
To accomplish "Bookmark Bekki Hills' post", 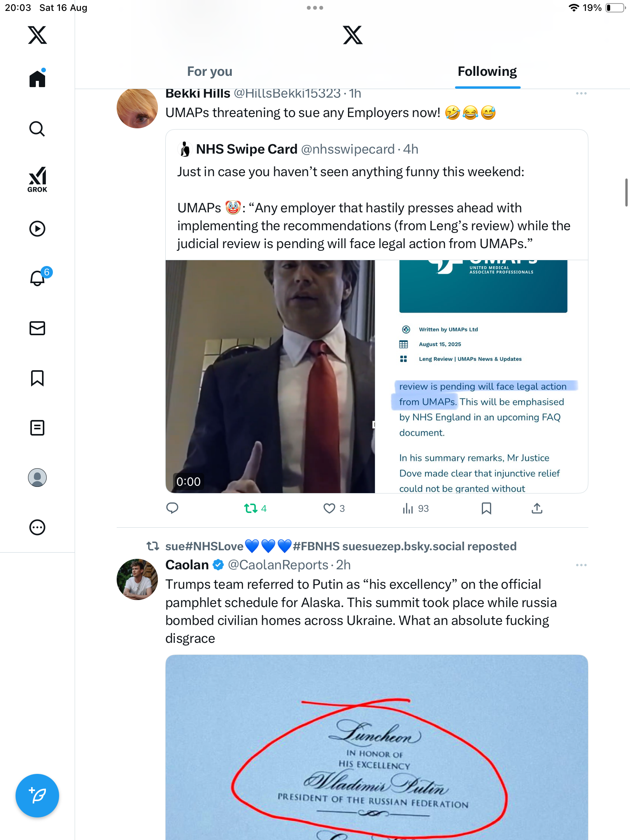I will pyautogui.click(x=486, y=508).
